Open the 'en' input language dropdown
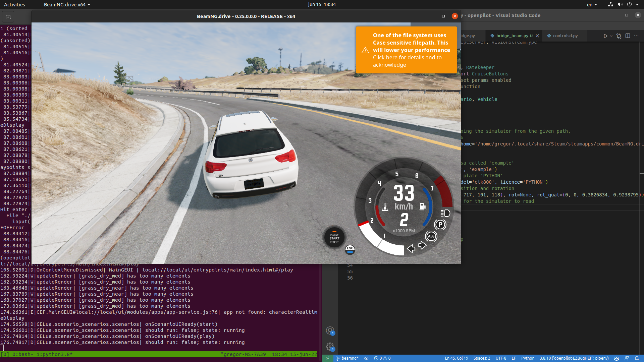 point(592,5)
